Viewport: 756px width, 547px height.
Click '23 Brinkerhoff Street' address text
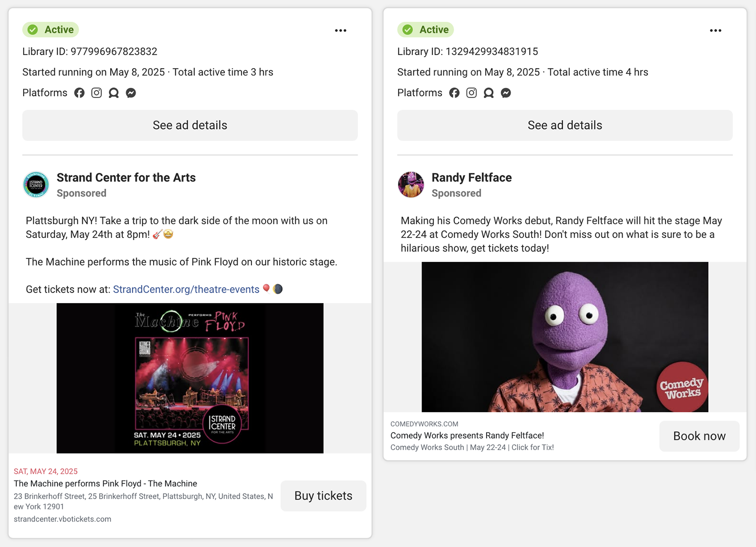(x=143, y=501)
